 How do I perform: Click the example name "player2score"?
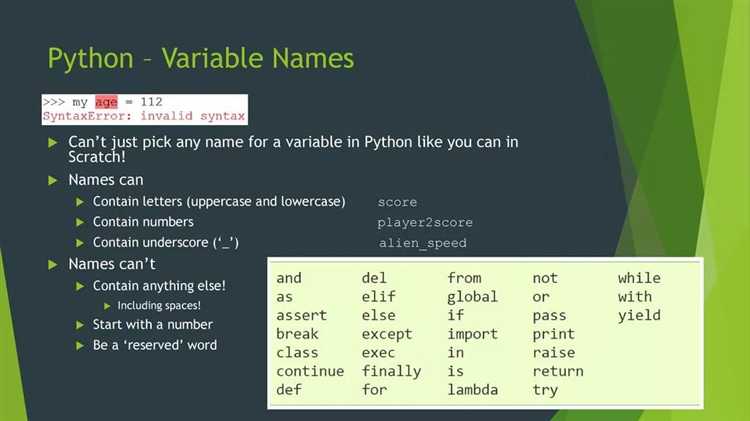425,223
